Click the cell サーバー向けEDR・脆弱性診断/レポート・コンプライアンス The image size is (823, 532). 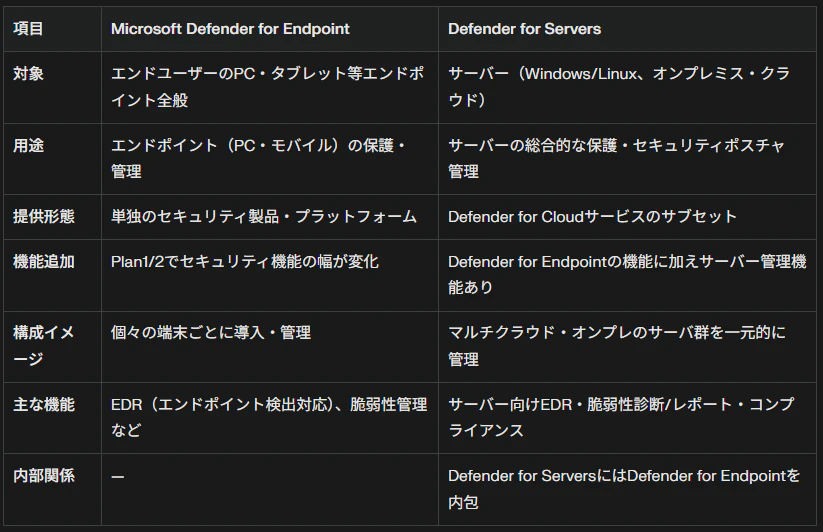pos(627,418)
